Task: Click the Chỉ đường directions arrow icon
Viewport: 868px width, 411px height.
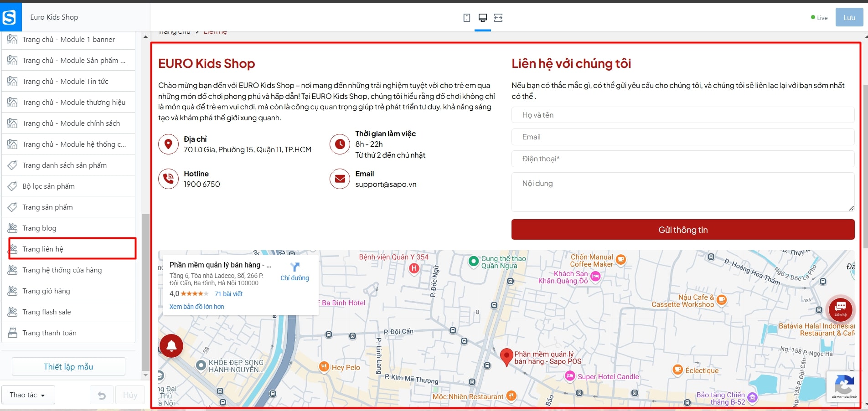Action: click(x=295, y=267)
